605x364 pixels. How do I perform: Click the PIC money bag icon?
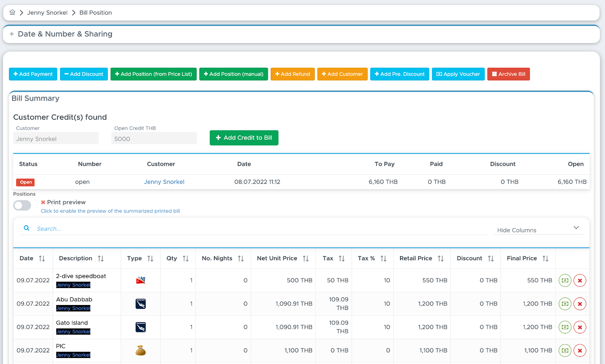pos(141,351)
